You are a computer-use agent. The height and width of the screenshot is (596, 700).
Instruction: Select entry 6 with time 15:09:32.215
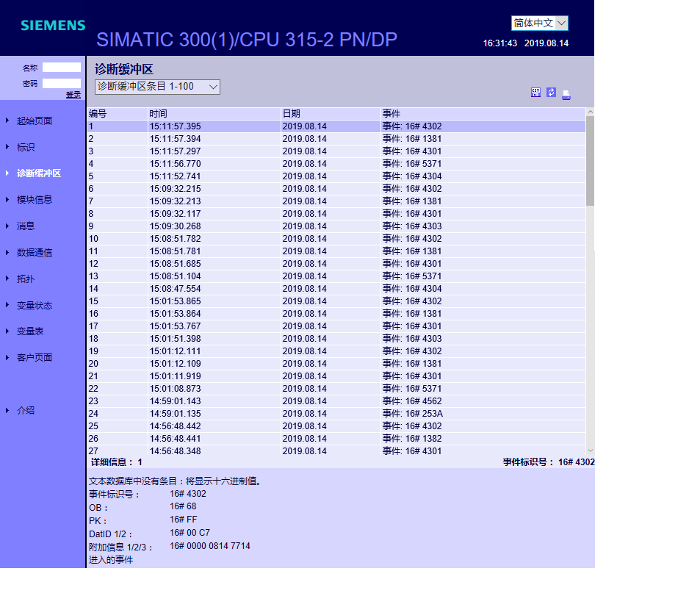(336, 189)
